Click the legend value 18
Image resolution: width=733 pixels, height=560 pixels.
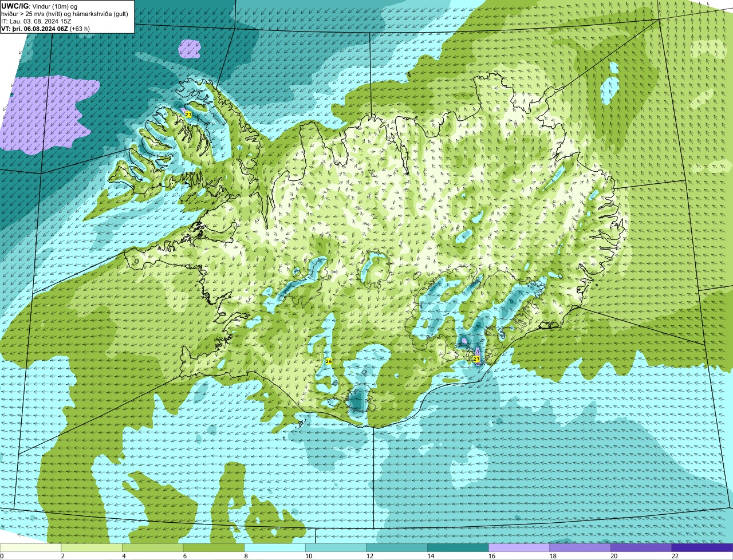point(553,556)
